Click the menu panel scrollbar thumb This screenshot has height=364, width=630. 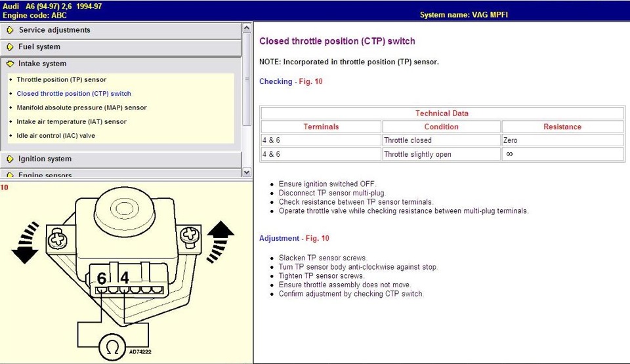point(247,79)
